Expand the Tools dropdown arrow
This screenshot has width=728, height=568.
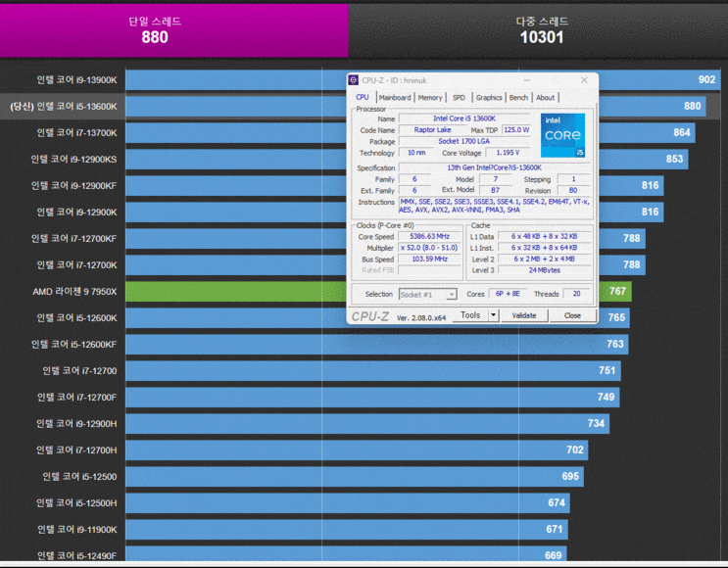coord(494,315)
